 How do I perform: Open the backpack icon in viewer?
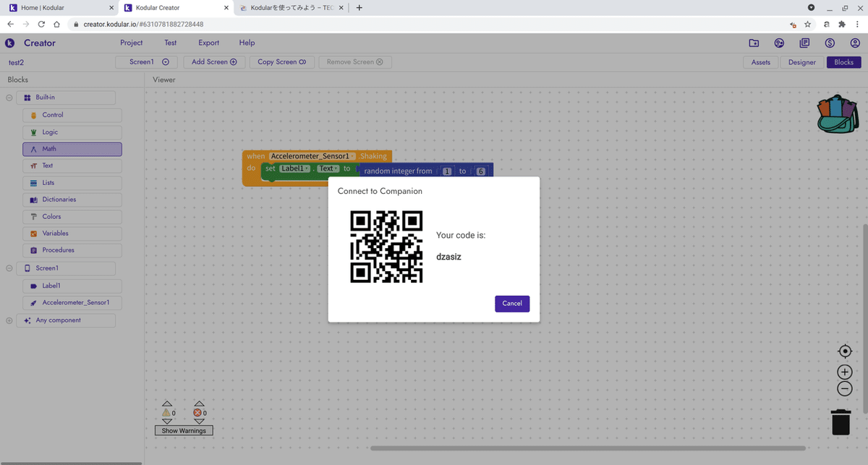838,115
